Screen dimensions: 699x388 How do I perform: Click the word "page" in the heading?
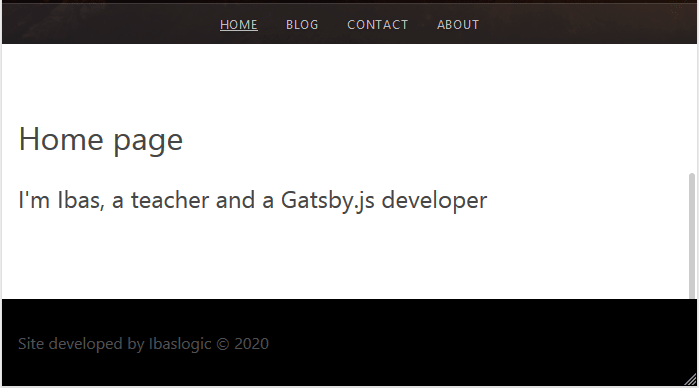click(x=148, y=142)
